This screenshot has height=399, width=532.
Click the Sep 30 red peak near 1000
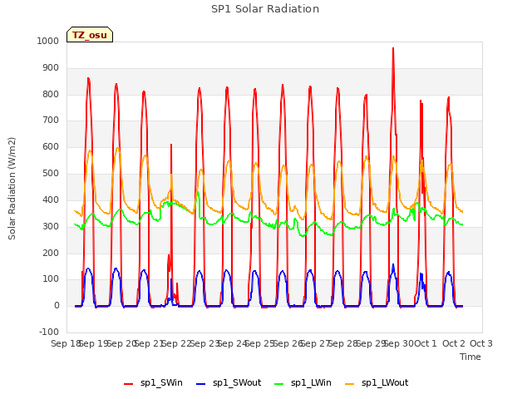coord(393,48)
